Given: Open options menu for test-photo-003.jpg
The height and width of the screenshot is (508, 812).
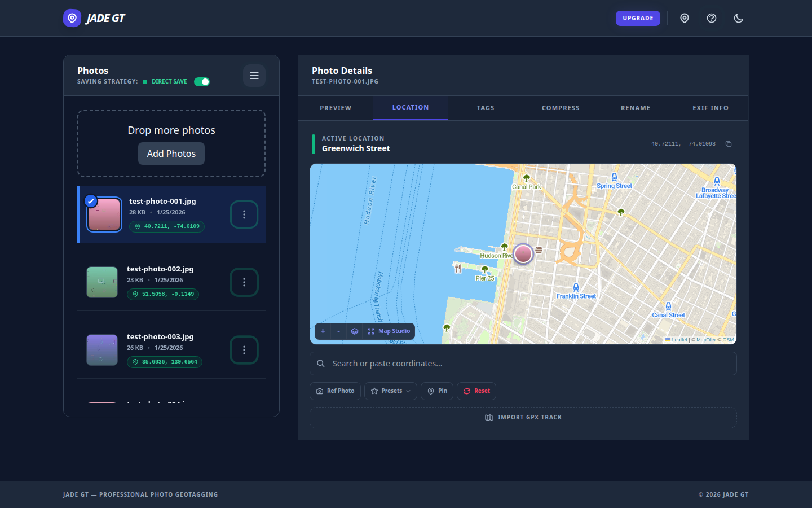Looking at the screenshot, I should tap(244, 350).
